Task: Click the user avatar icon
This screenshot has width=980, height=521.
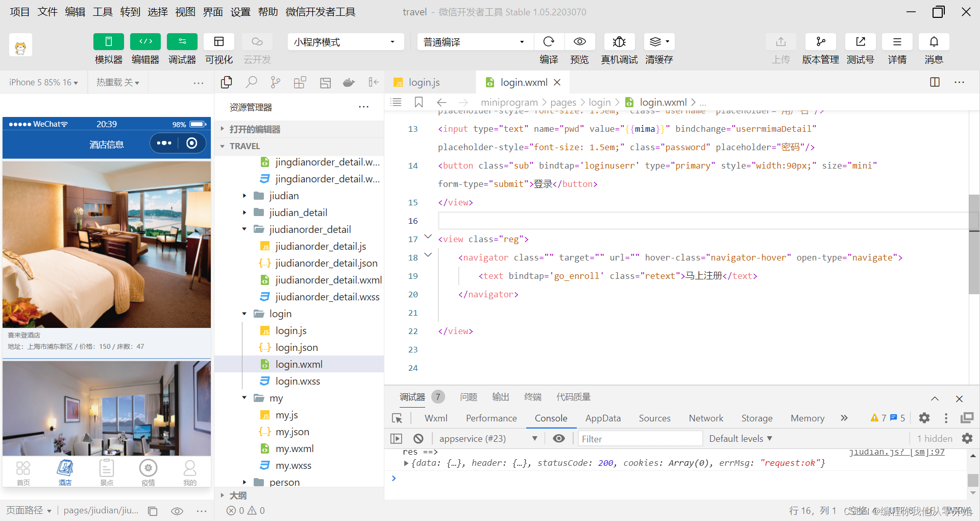Action: click(x=20, y=45)
